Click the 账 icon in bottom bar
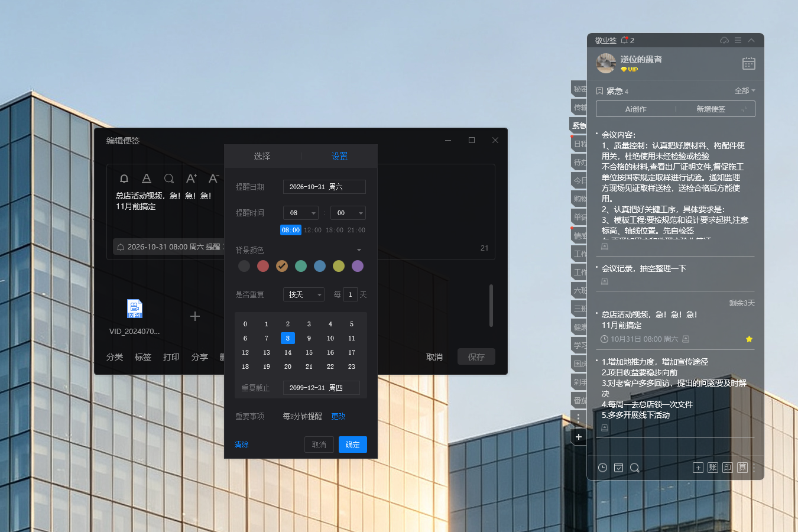This screenshot has width=798, height=532. [x=713, y=468]
